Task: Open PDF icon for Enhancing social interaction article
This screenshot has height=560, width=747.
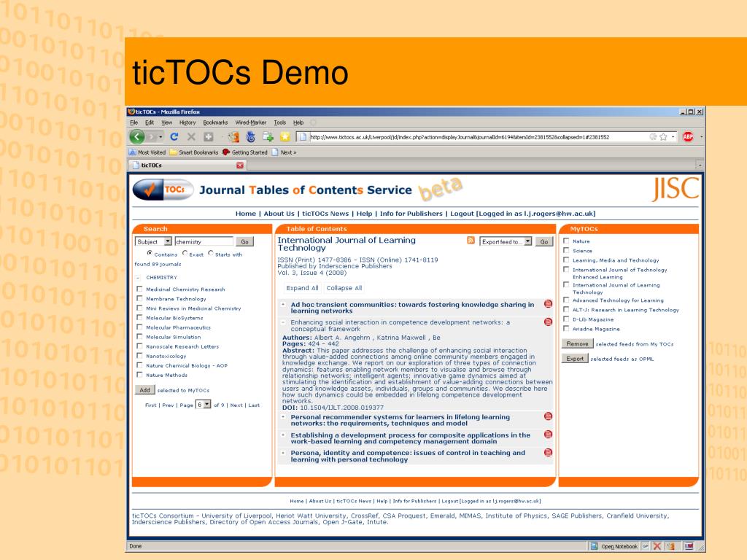Action: pyautogui.click(x=548, y=322)
